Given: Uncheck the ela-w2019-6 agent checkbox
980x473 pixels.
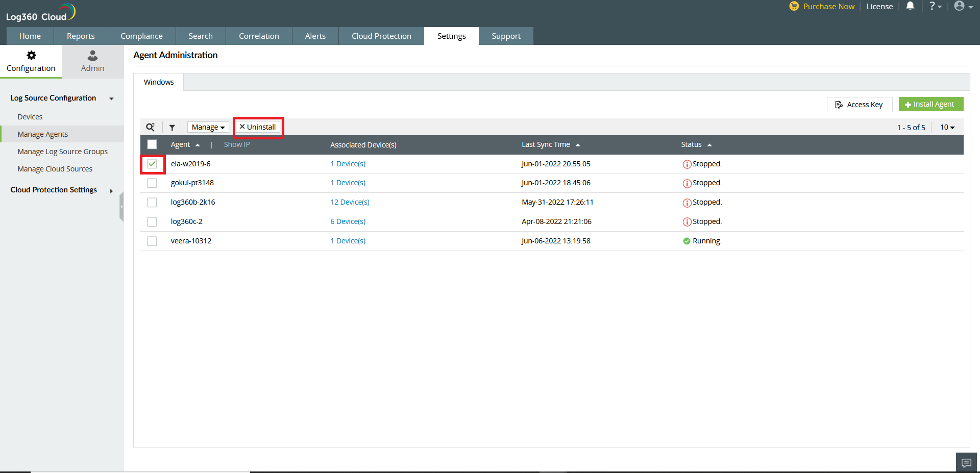Looking at the screenshot, I should pos(152,164).
